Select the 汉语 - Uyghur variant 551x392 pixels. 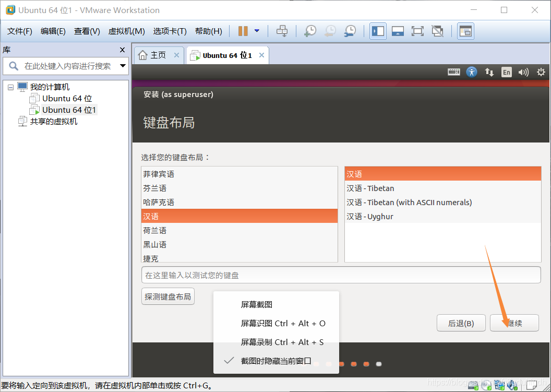pyautogui.click(x=443, y=216)
